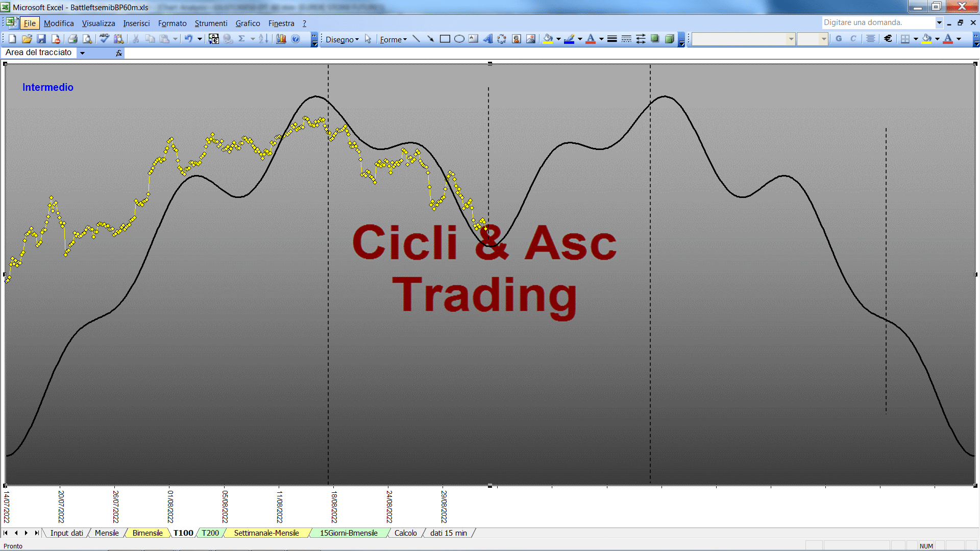
Task: Select the Line drawing tool
Action: [x=416, y=39]
